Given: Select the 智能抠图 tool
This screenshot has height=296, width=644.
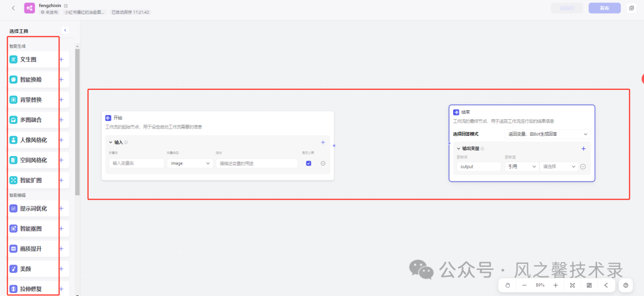Looking at the screenshot, I should [33, 229].
